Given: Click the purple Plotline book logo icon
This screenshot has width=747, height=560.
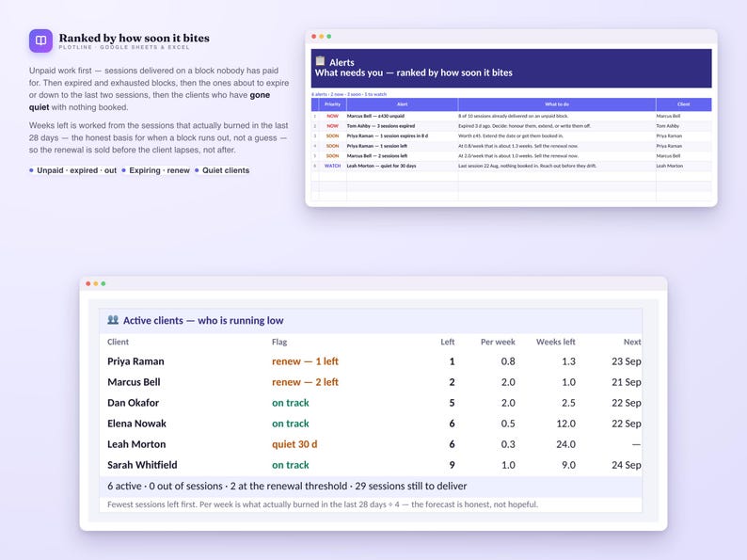Looking at the screenshot, I should (x=40, y=40).
